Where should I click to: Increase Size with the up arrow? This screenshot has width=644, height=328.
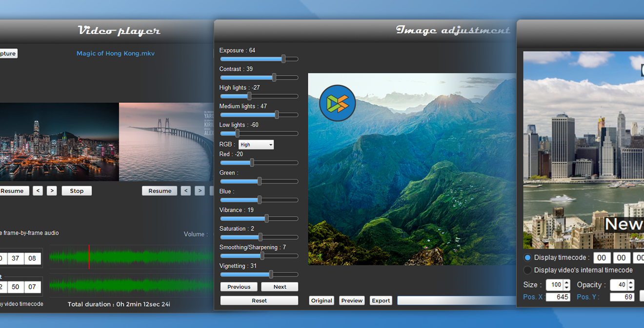(566, 282)
